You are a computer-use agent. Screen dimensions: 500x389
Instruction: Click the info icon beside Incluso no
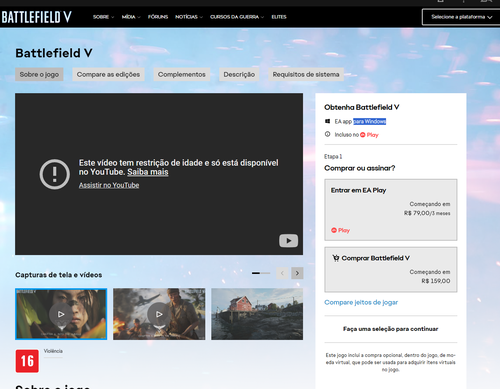[x=327, y=134]
